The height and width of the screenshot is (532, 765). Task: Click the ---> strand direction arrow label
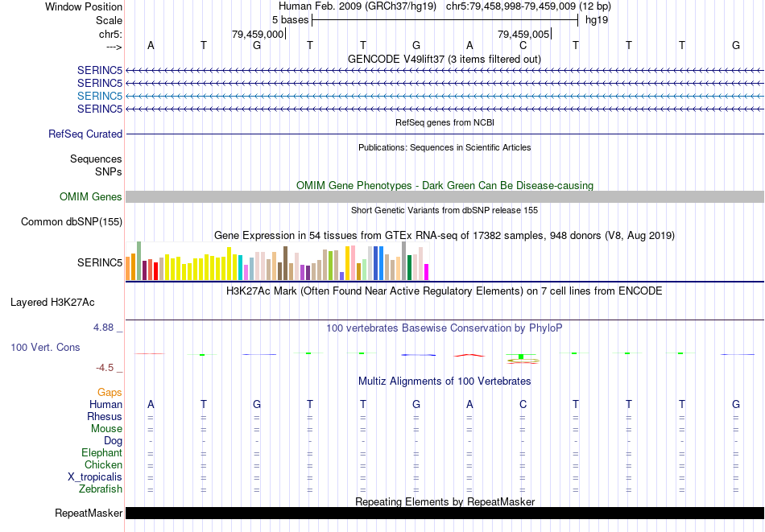pos(114,47)
